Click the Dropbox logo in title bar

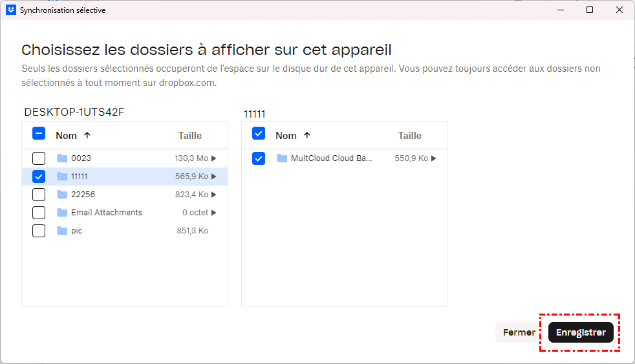pyautogui.click(x=11, y=10)
